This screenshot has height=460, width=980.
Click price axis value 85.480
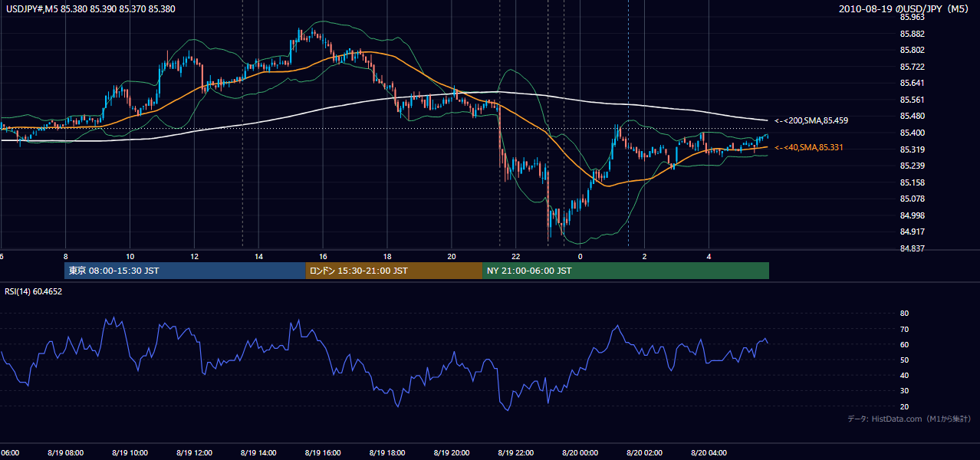tap(912, 116)
